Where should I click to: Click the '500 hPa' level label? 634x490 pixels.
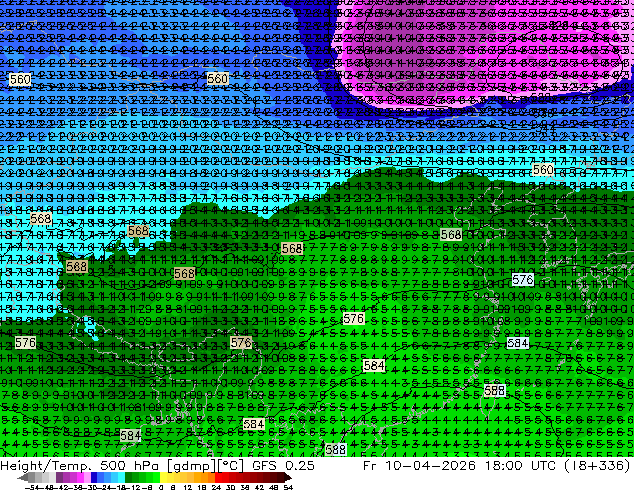pyautogui.click(x=130, y=465)
